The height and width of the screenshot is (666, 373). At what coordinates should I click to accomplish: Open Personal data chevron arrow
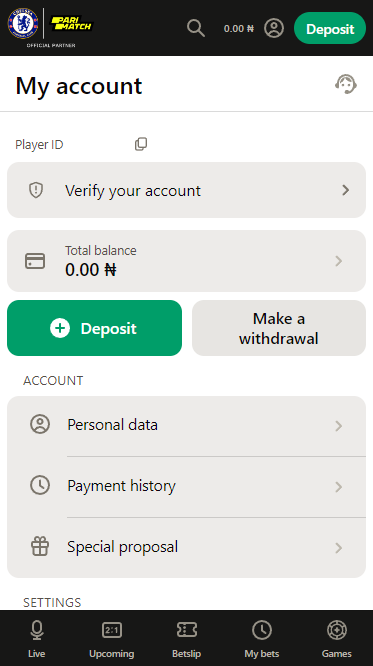point(339,426)
